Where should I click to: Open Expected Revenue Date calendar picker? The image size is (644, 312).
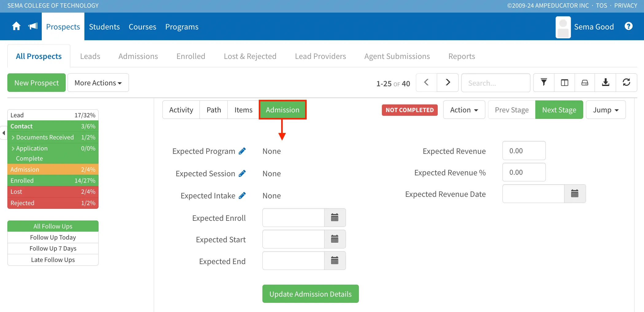coord(575,194)
